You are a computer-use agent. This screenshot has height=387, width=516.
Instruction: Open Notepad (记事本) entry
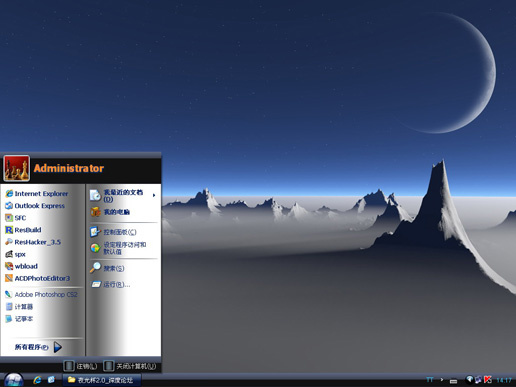[19, 319]
